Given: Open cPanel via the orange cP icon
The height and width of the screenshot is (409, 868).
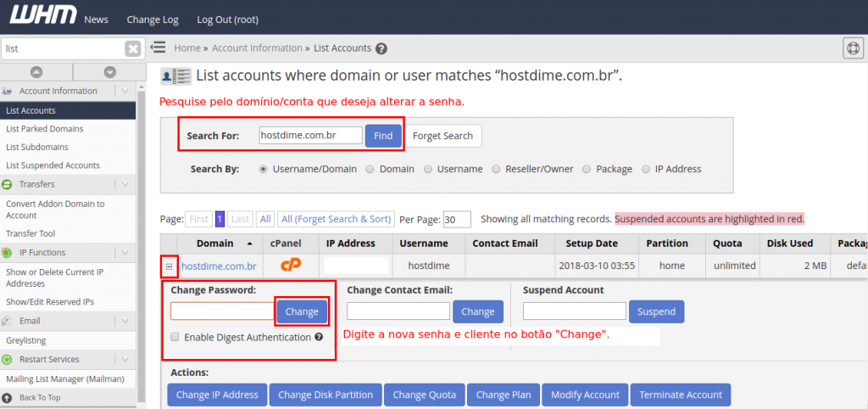Looking at the screenshot, I should [290, 266].
